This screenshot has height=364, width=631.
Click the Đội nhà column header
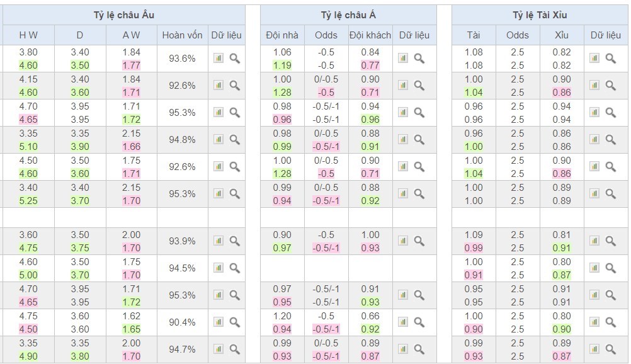tap(282, 35)
